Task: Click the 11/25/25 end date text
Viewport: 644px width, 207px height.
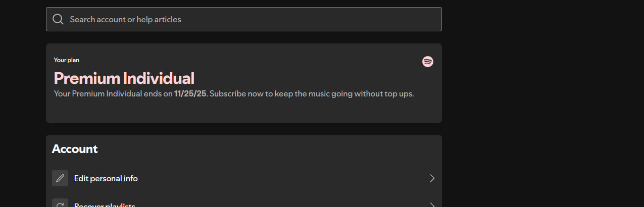Action: pos(190,94)
